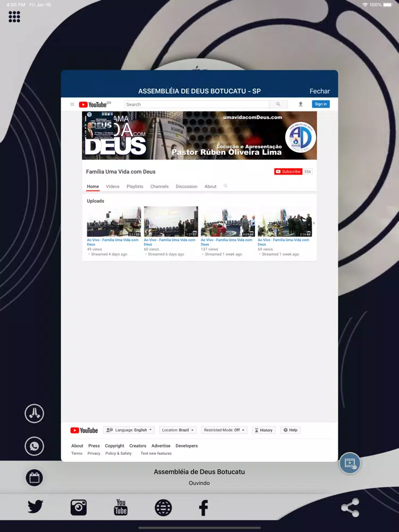This screenshot has width=399, height=532.
Task: Click the red Subscribe button
Action: (x=288, y=172)
